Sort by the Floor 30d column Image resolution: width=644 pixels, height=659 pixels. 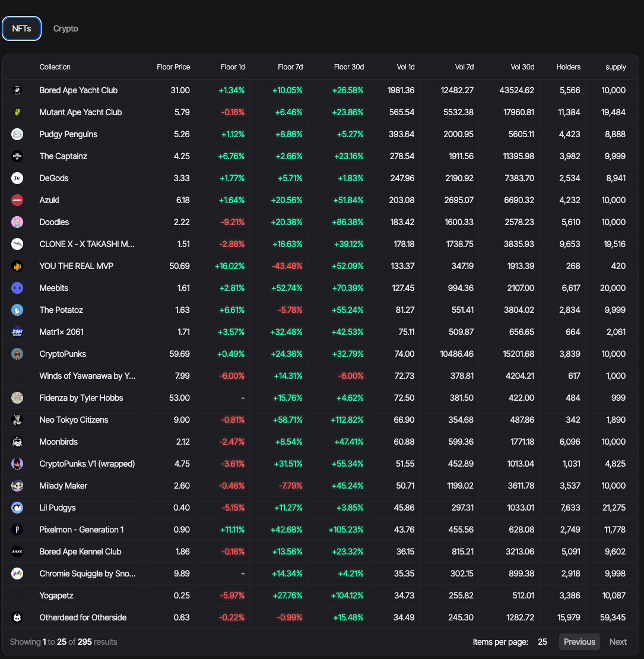(349, 67)
